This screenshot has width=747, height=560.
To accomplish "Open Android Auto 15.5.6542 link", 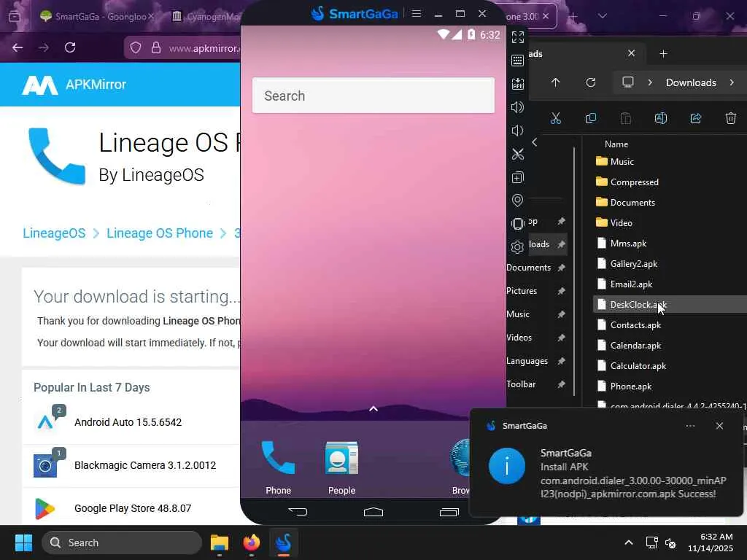I will (128, 422).
